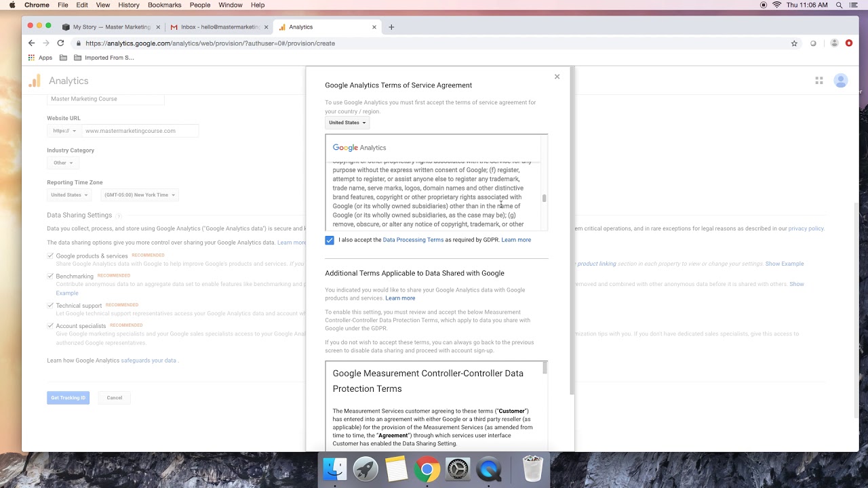Reload the page in Chrome

[x=60, y=43]
